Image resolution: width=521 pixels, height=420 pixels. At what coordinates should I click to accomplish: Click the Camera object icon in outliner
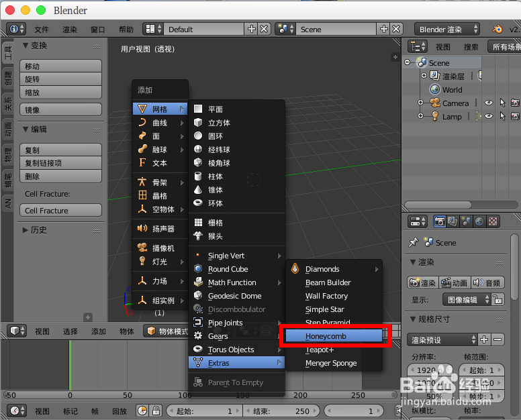pyautogui.click(x=435, y=103)
